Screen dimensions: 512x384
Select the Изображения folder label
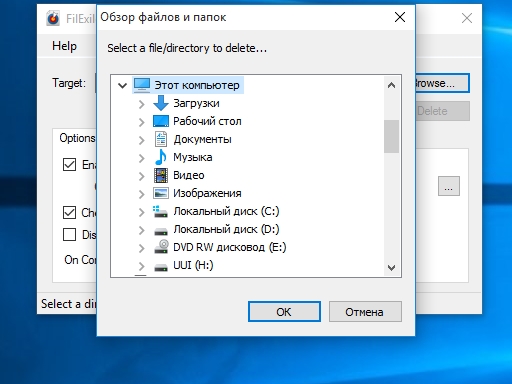point(207,193)
